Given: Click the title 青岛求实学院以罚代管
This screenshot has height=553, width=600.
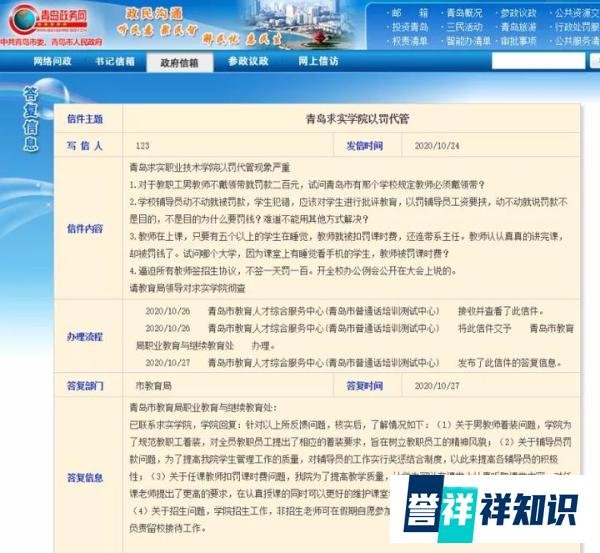Looking at the screenshot, I should pyautogui.click(x=357, y=119).
